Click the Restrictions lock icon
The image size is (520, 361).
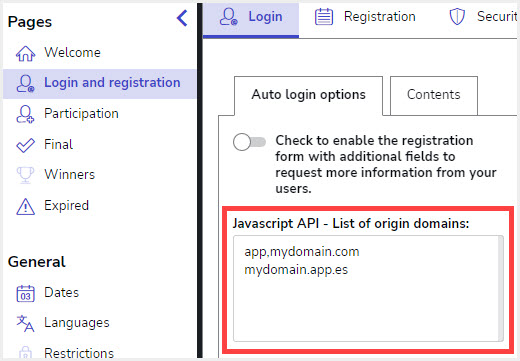(x=25, y=353)
